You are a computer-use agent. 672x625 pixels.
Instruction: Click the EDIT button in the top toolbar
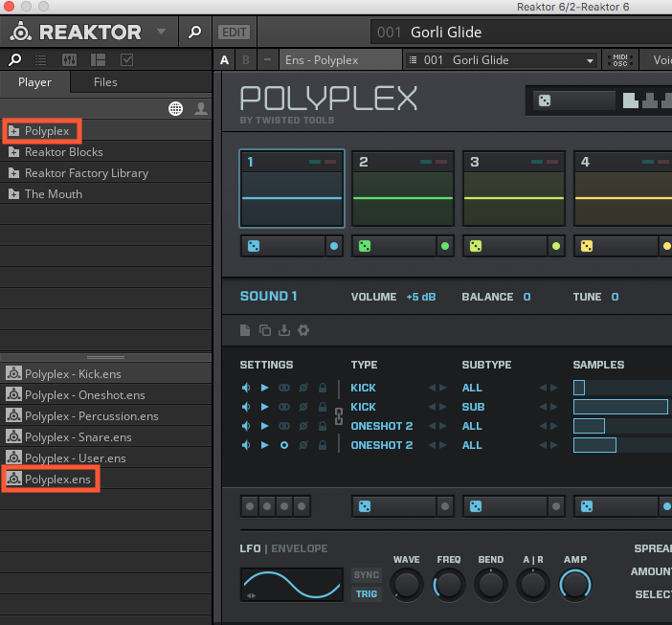point(234,32)
